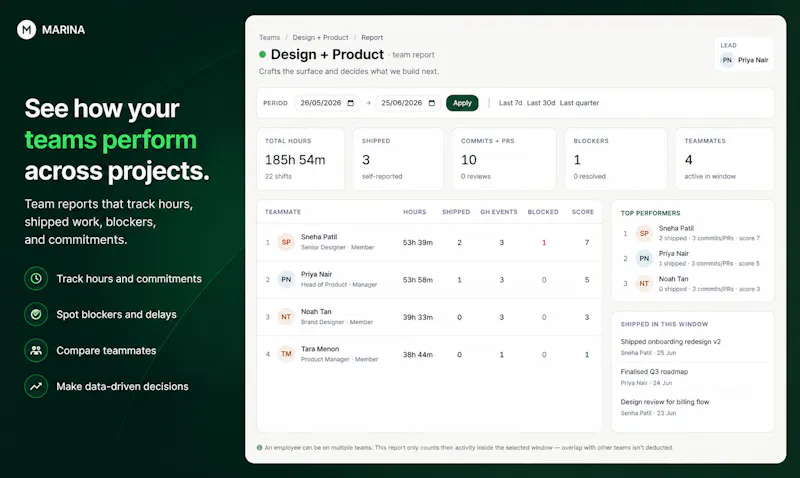800x478 pixels.
Task: Click the trend arrow icon beside data-driven decisions
Action: [x=36, y=386]
